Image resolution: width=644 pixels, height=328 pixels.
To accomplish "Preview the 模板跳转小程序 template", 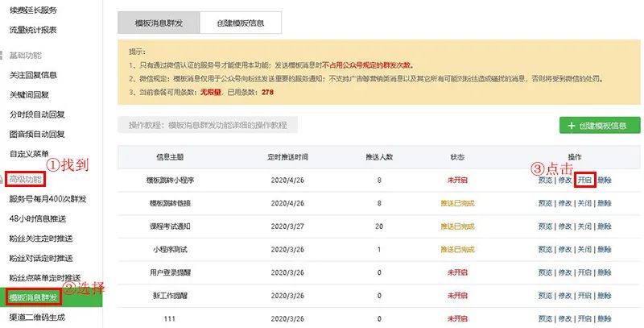I will [545, 180].
